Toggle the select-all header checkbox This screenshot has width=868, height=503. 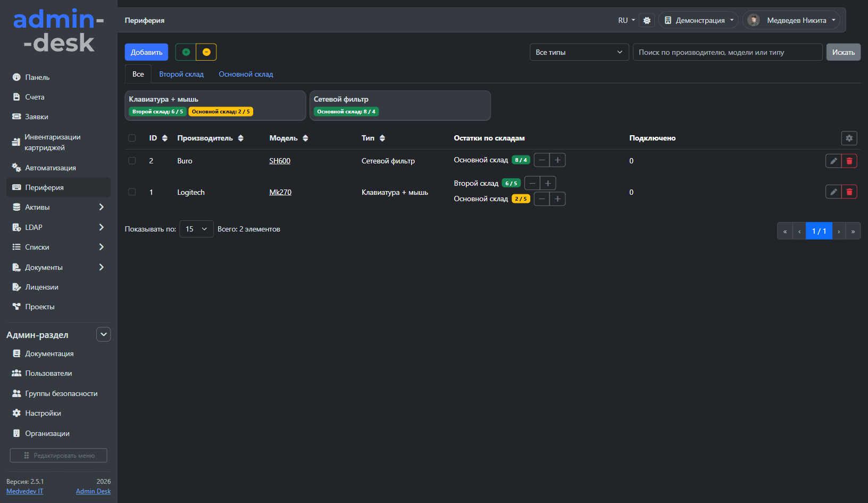(x=132, y=138)
